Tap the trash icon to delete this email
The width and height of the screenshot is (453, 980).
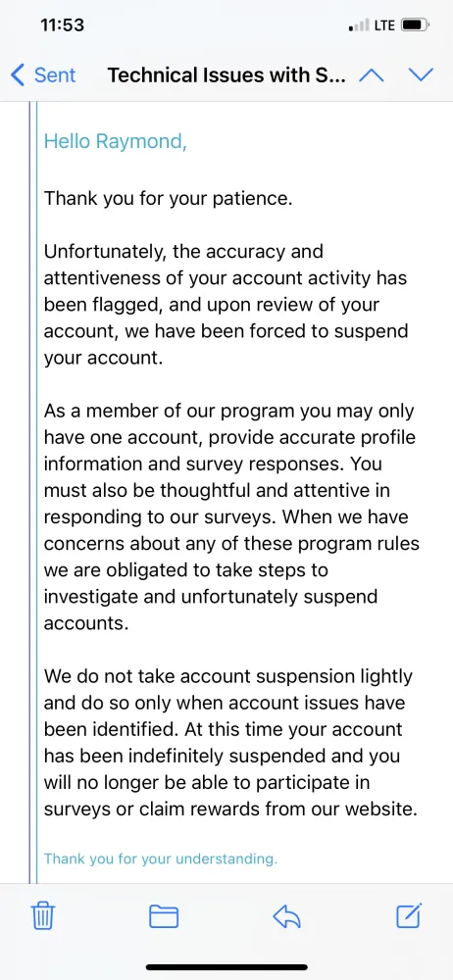tap(42, 916)
